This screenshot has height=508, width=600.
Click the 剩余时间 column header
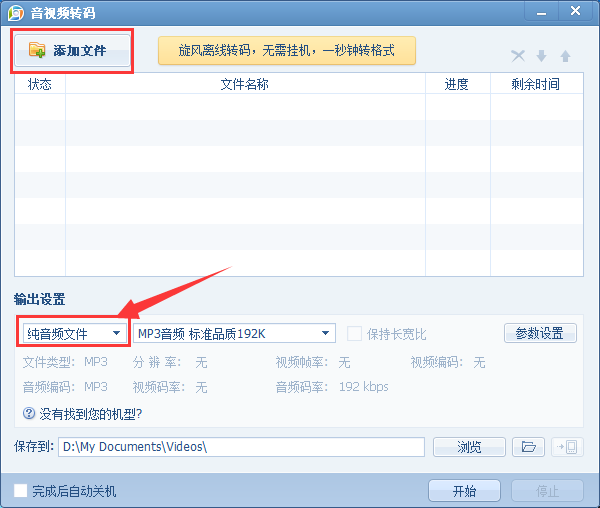click(x=536, y=84)
